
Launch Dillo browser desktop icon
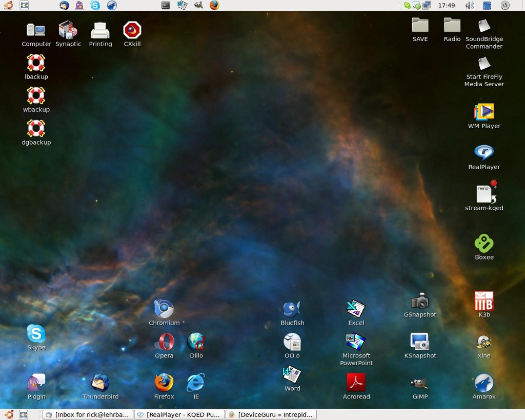point(196,342)
